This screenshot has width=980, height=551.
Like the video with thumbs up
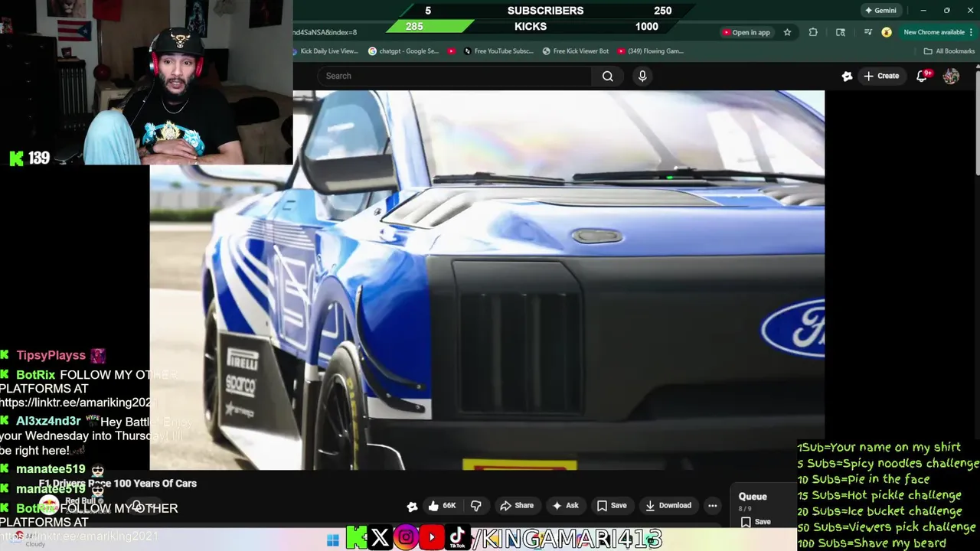[443, 505]
